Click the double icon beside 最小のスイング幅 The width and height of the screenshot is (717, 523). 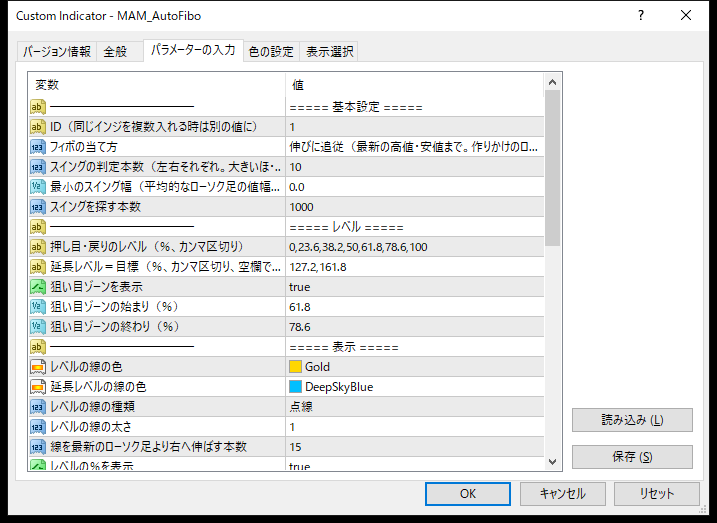38,187
